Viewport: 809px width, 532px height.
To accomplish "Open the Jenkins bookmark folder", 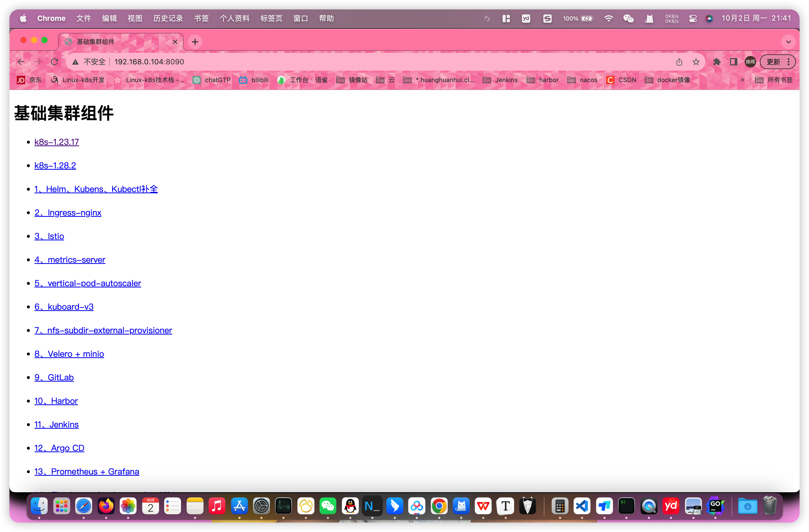I will (500, 80).
